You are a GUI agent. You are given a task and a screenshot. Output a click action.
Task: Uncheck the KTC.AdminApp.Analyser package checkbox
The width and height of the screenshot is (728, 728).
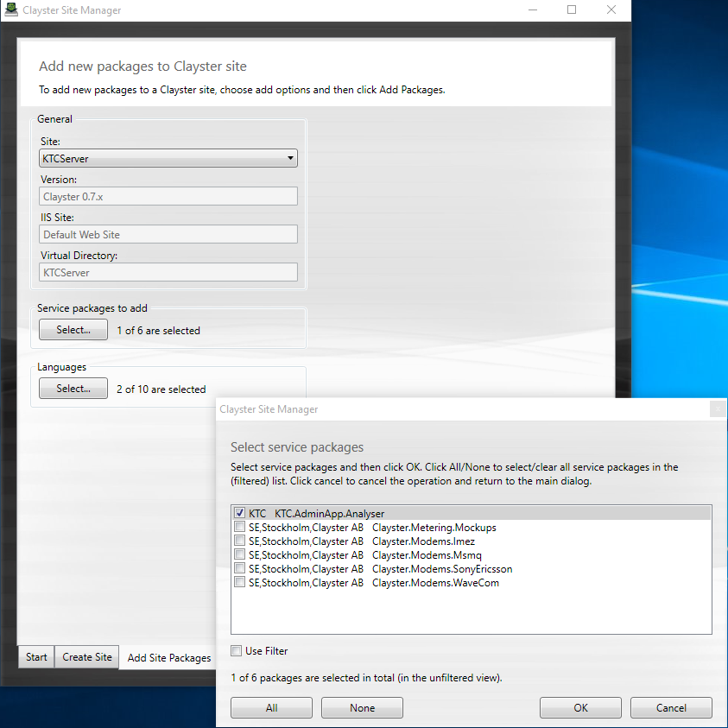tap(239, 513)
